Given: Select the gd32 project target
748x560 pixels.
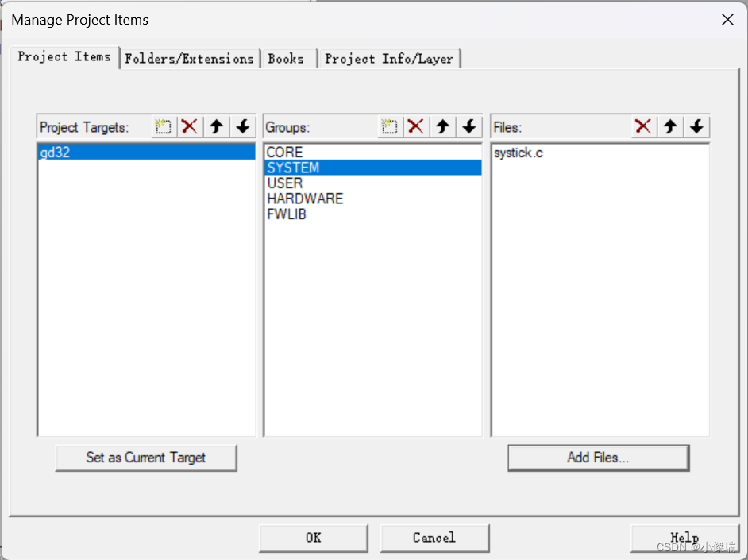Looking at the screenshot, I should [x=146, y=153].
